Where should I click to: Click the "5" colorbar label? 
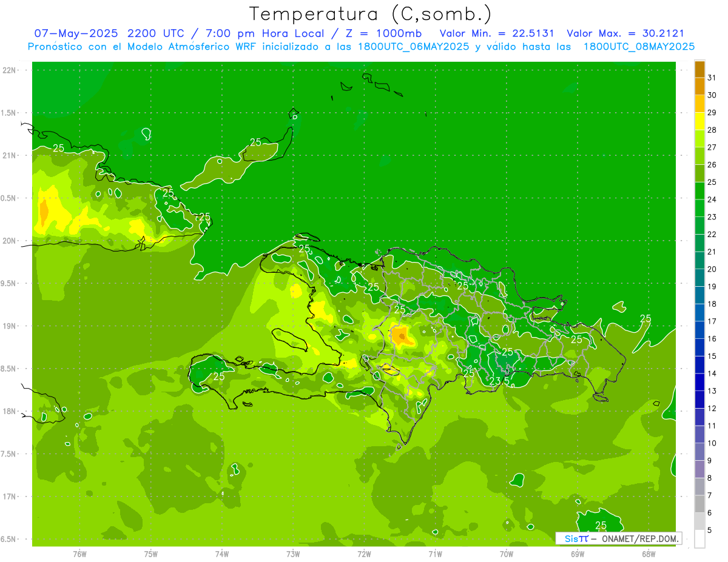(x=709, y=530)
